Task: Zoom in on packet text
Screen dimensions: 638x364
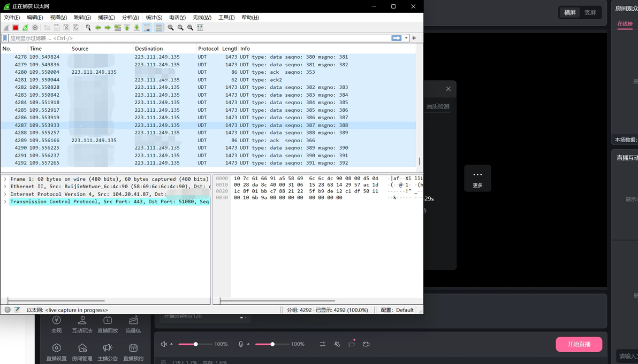Action: (171, 28)
